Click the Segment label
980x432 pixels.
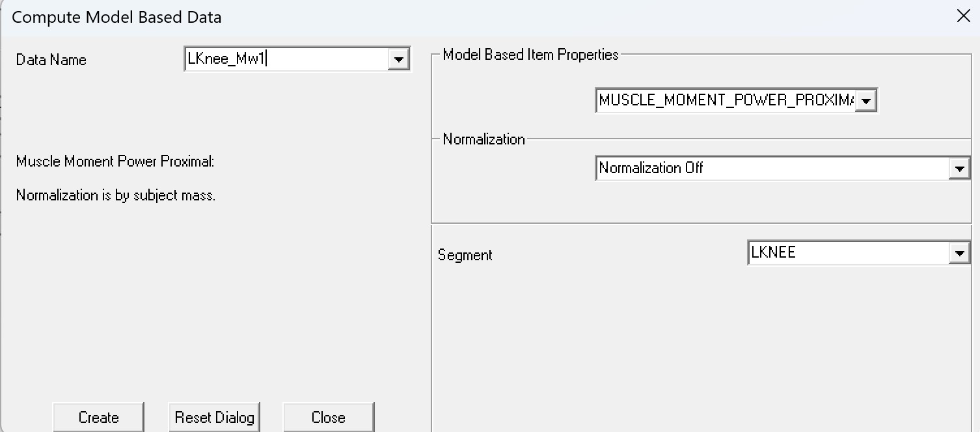[465, 255]
